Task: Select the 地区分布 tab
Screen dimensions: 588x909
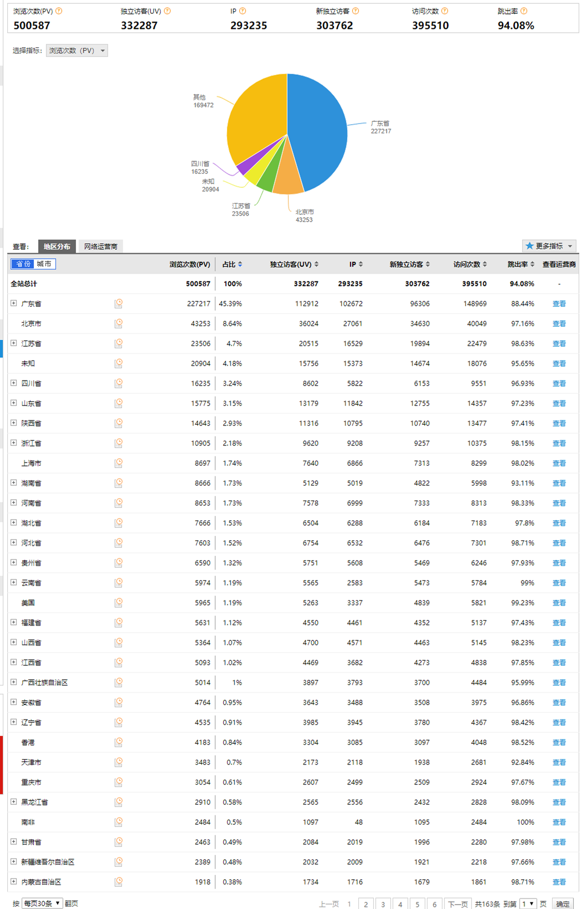Action: click(x=57, y=246)
